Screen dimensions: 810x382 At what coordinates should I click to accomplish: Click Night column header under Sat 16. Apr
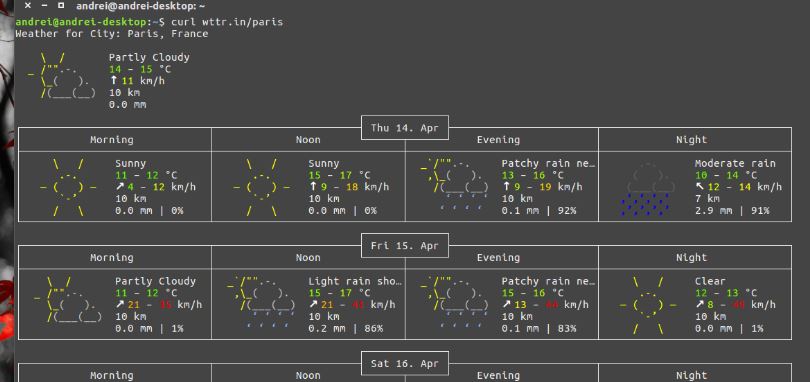click(691, 375)
